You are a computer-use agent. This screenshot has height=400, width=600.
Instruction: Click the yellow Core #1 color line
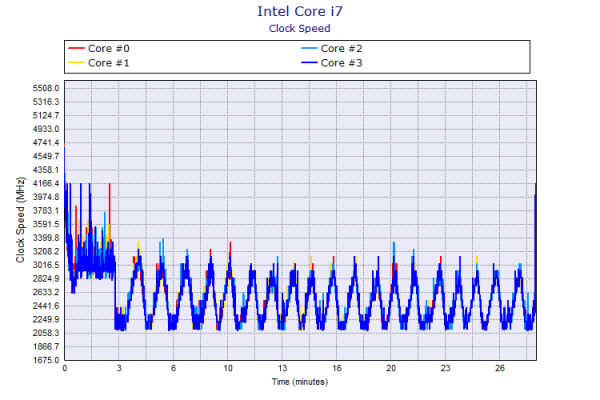click(76, 63)
